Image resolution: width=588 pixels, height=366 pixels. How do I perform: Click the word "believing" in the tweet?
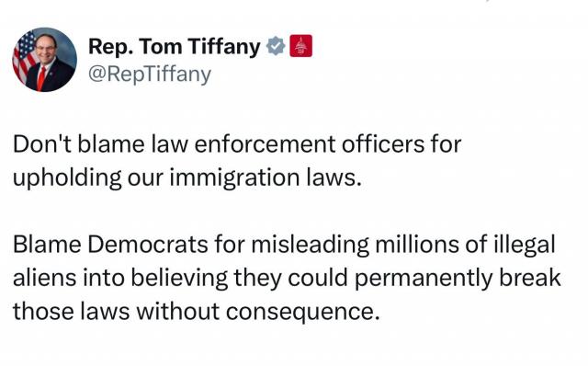180,280
